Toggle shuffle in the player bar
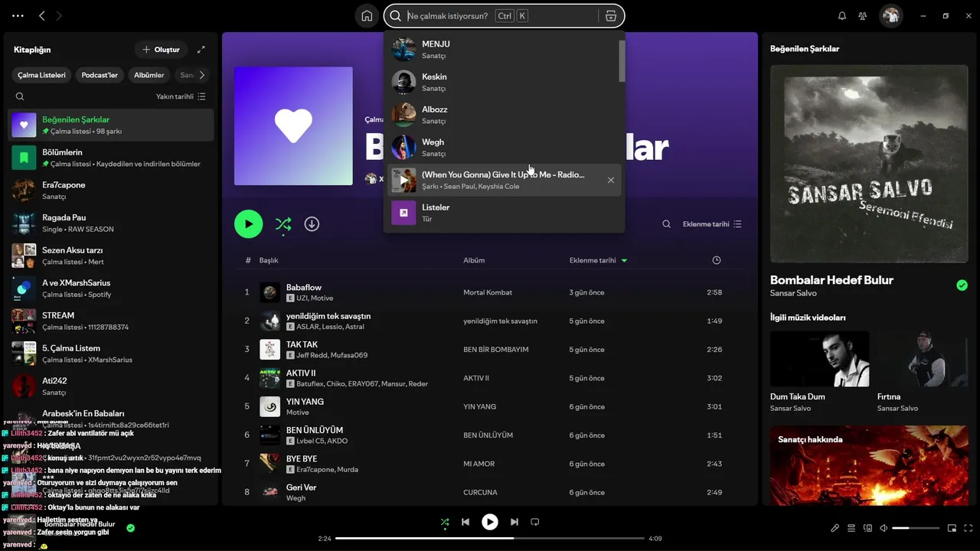The width and height of the screenshot is (980, 551). tap(445, 522)
